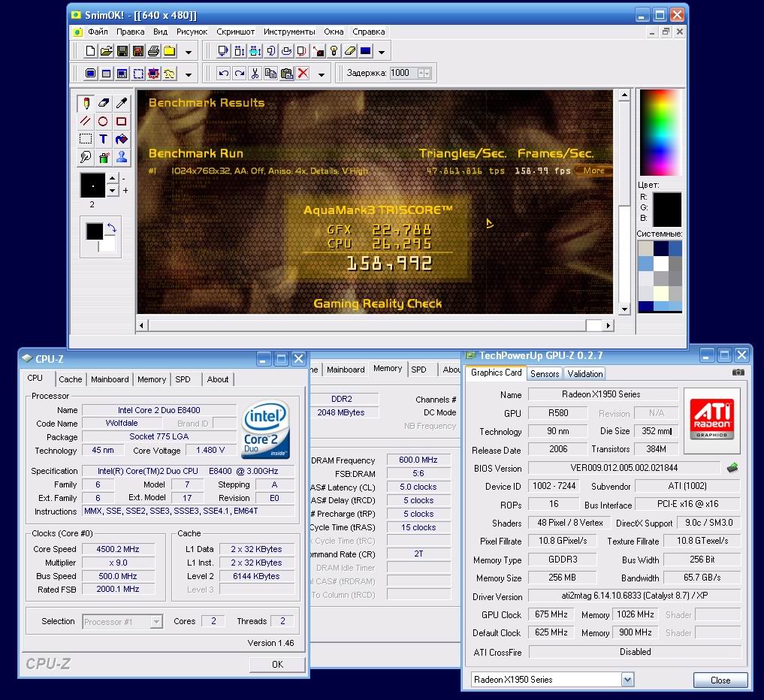This screenshot has height=700, width=764.
Task: Select the green Spray can tool
Action: pos(104,157)
